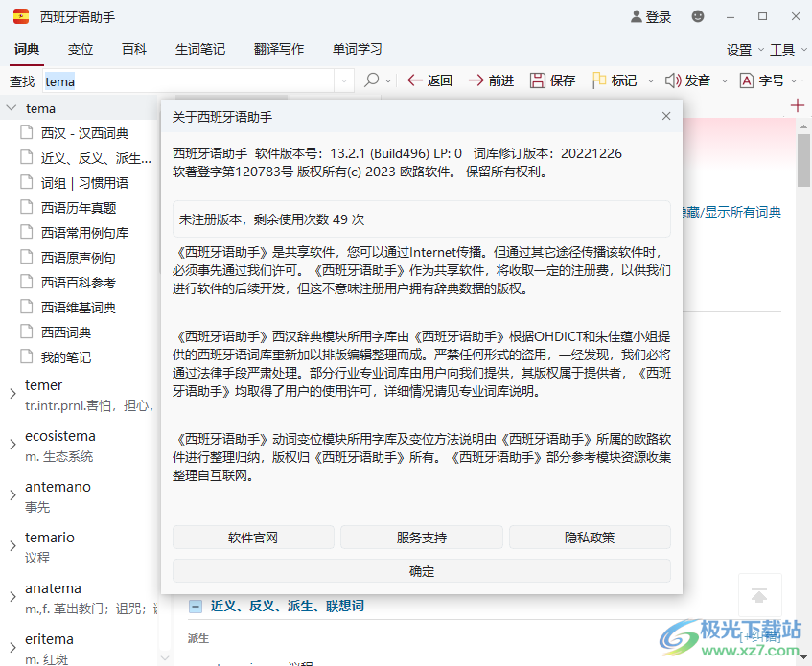Viewport: 812px width, 666px height.
Task: Open the 翻译写作 tab
Action: 279,49
